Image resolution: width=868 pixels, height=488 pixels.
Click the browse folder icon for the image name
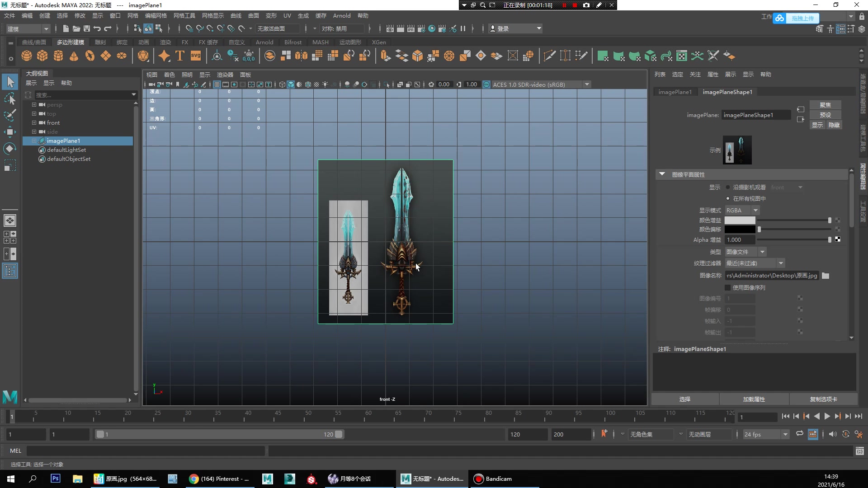click(x=826, y=276)
